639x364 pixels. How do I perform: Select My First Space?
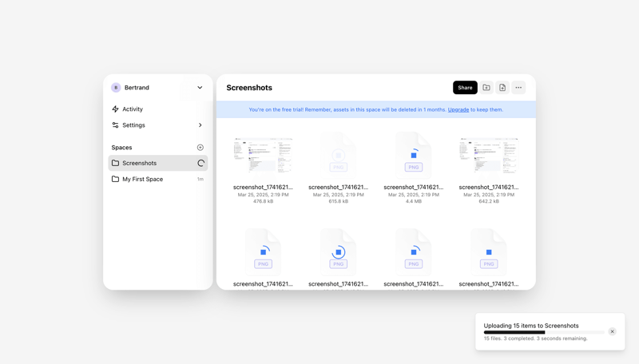click(x=157, y=179)
